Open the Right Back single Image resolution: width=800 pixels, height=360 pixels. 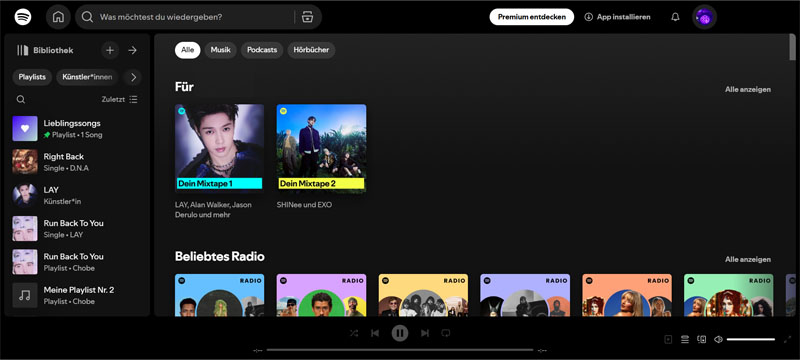[x=77, y=162]
